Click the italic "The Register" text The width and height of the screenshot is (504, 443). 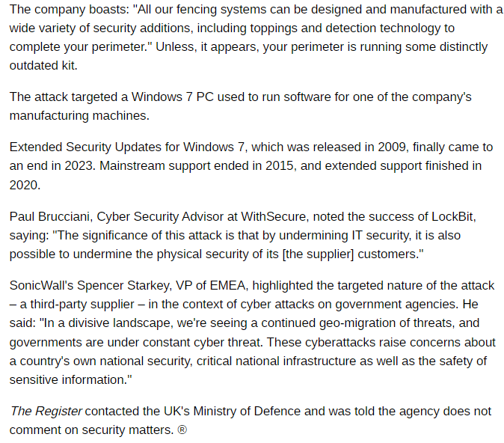[46, 411]
